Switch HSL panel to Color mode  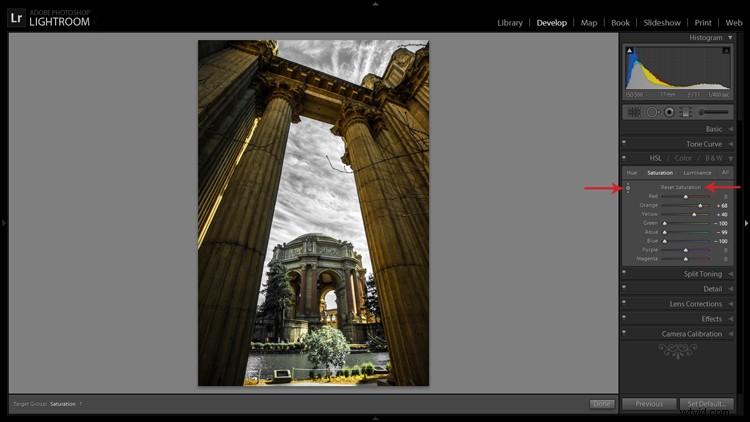[683, 158]
